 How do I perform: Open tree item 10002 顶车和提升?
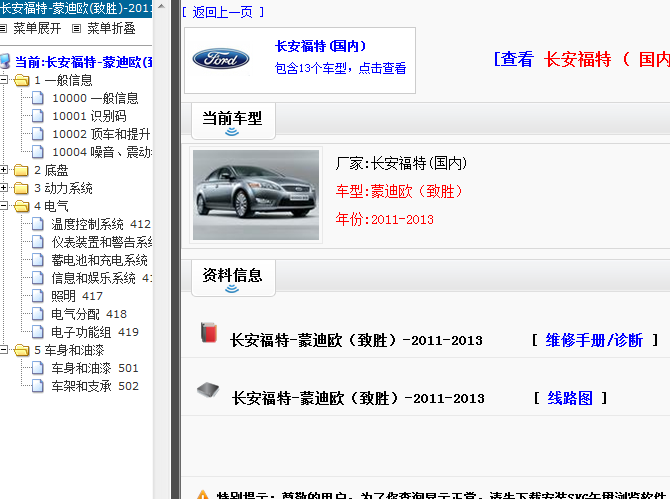point(101,134)
